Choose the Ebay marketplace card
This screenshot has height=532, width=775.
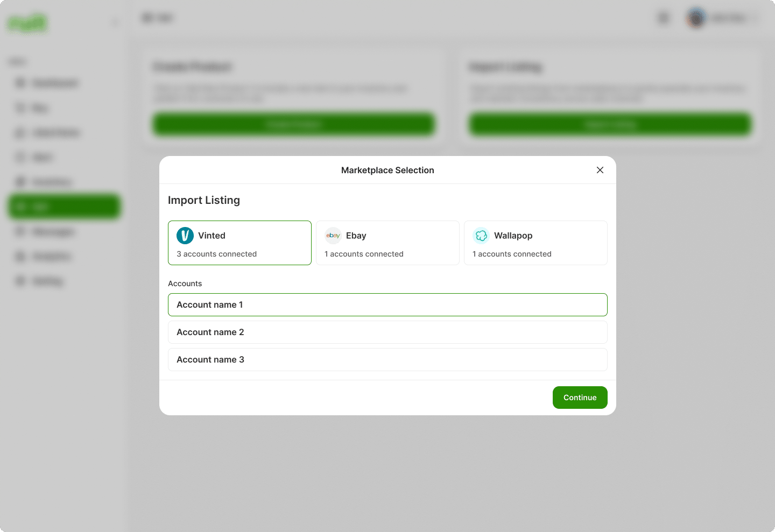387,243
